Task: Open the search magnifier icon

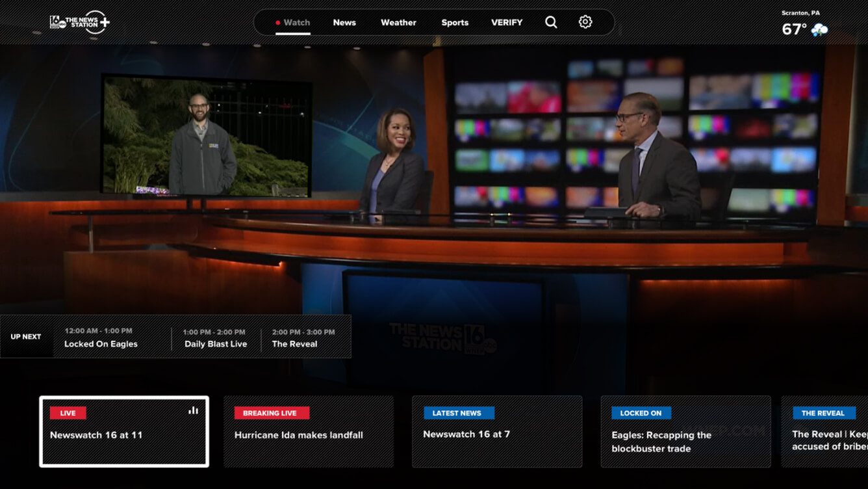Action: 551,22
